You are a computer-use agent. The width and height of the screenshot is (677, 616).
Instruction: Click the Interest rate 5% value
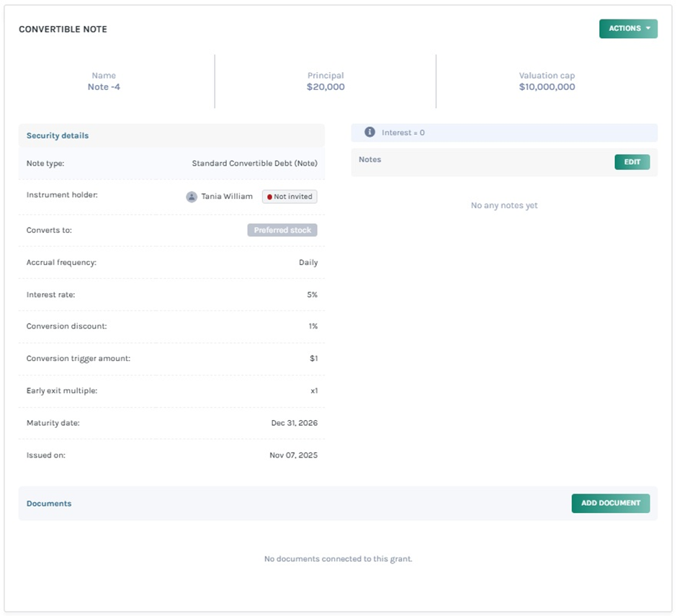[x=312, y=295]
